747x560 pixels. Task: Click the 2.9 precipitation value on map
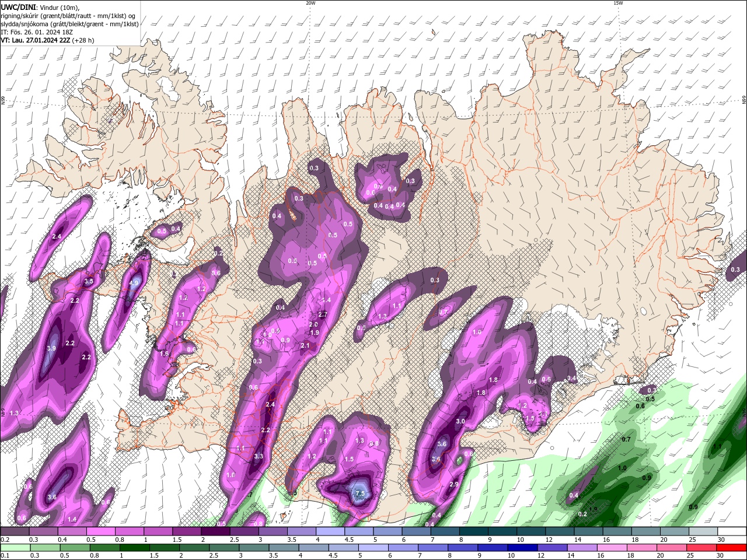click(454, 484)
